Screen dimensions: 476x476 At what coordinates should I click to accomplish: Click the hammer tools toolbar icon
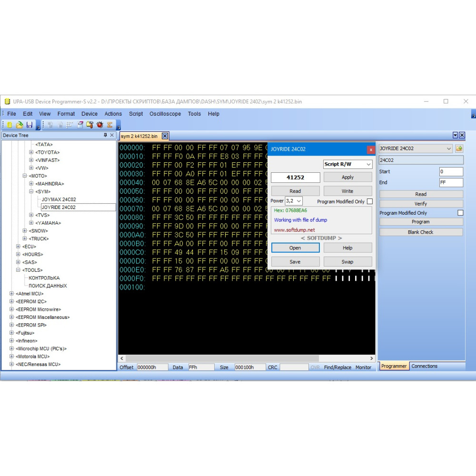90,125
